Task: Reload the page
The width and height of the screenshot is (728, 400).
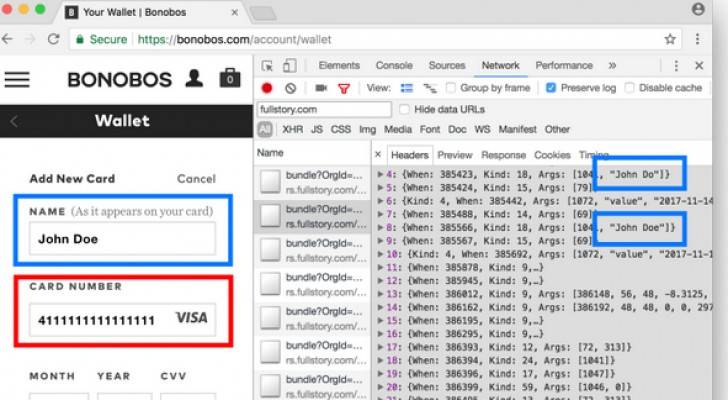Action: pyautogui.click(x=53, y=39)
